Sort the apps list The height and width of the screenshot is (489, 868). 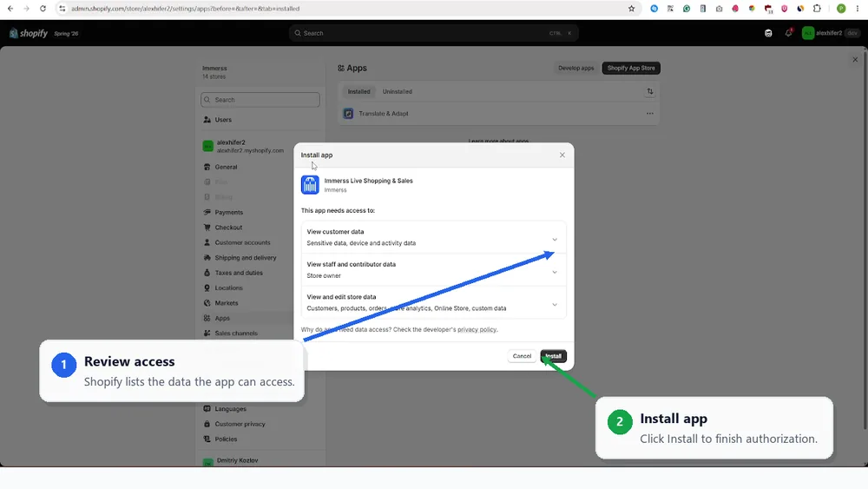(x=650, y=91)
